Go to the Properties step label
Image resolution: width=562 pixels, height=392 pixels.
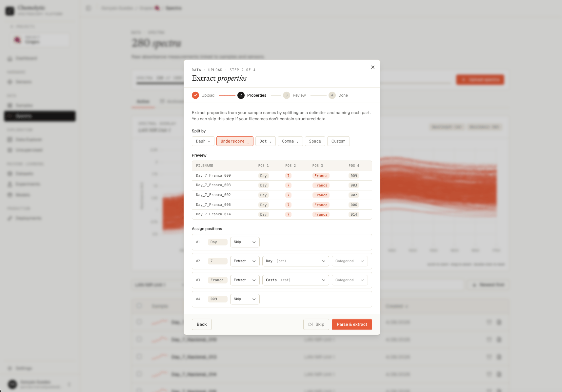[257, 95]
